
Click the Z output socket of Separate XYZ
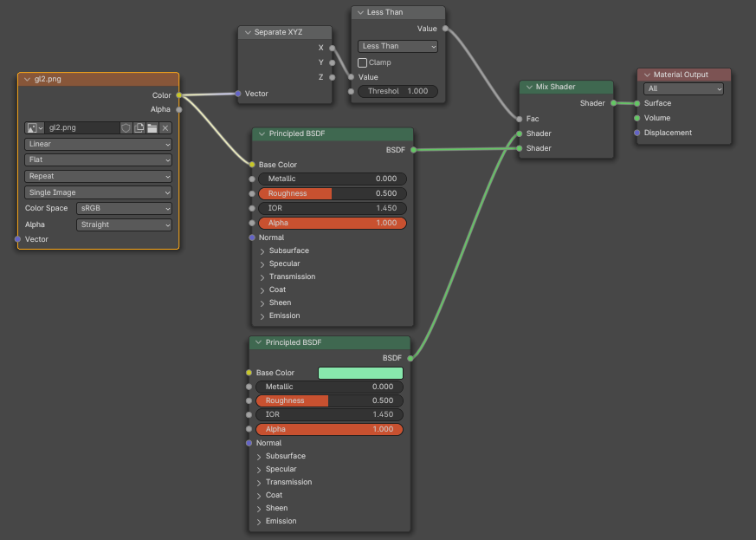(x=333, y=77)
